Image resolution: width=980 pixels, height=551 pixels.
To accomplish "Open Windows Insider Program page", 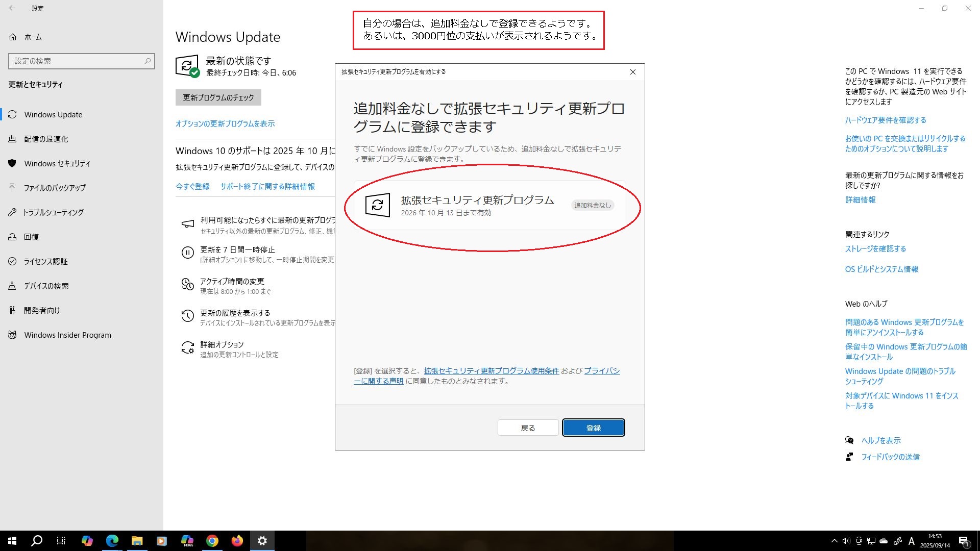I will pos(67,335).
